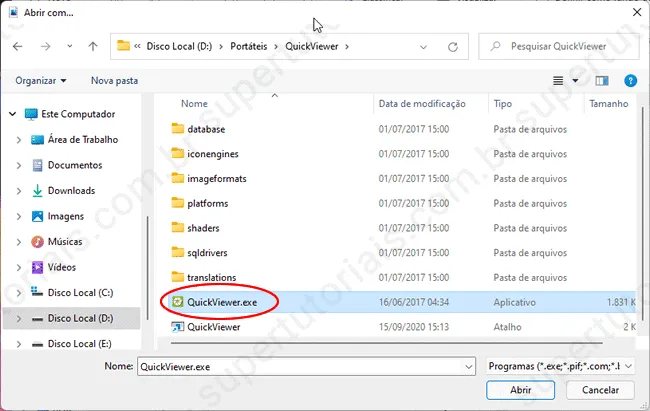The width and height of the screenshot is (650, 411).
Task: Click the Abrir button
Action: (x=520, y=390)
